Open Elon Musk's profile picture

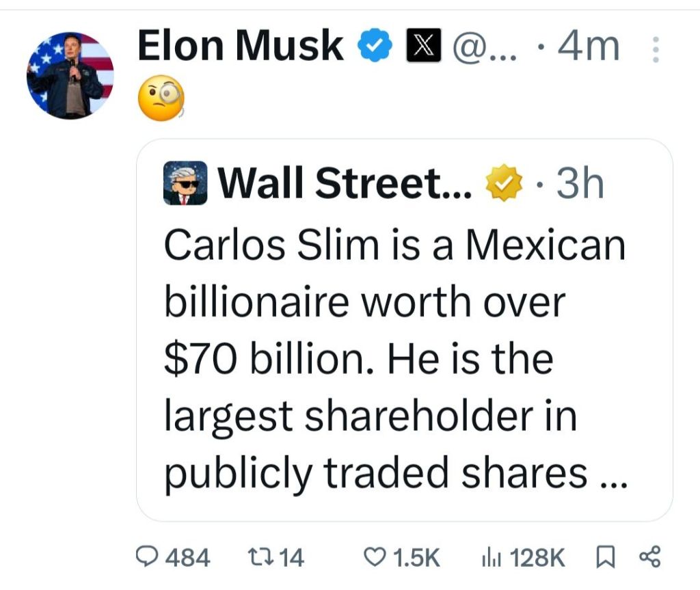tap(70, 75)
